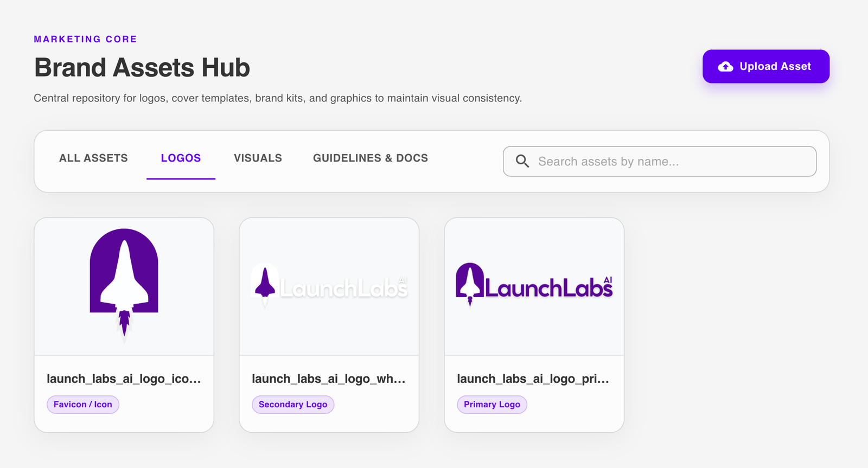The image size is (868, 468).
Task: Click the Secondary Logo tag
Action: click(293, 405)
